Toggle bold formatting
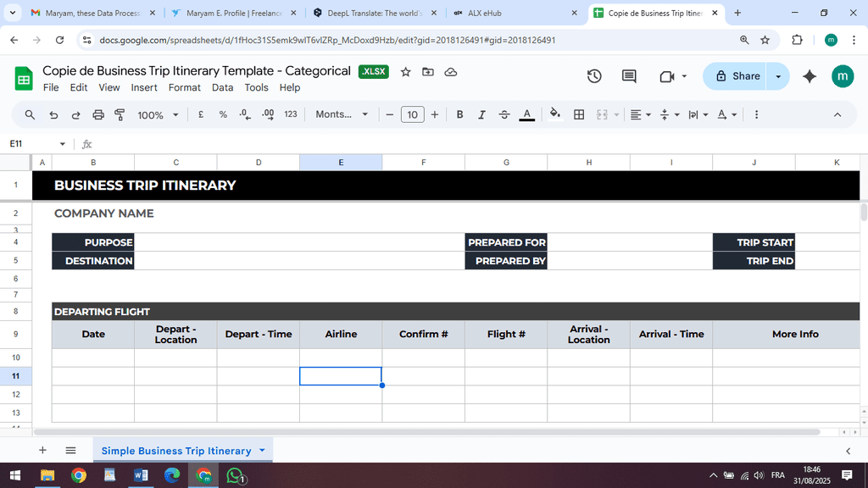The width and height of the screenshot is (868, 488). coord(459,114)
